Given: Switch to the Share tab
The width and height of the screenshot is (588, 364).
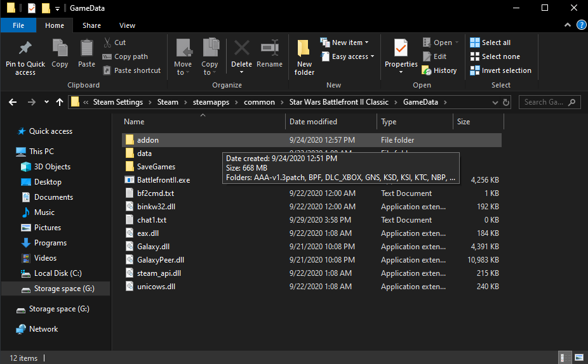Looking at the screenshot, I should pos(91,25).
